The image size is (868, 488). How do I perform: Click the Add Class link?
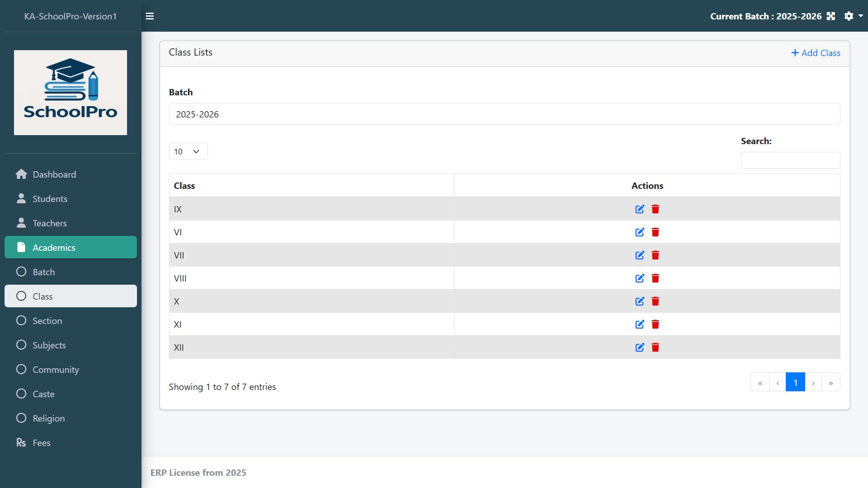816,53
